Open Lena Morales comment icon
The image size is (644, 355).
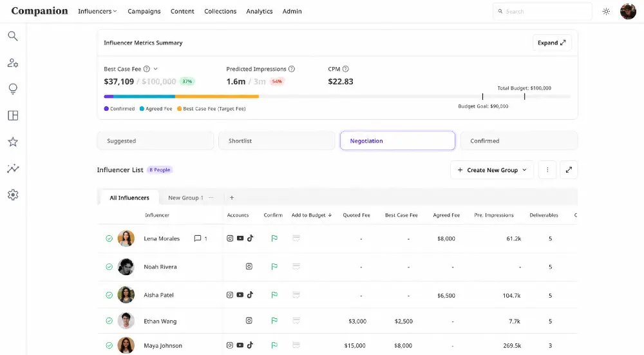pyautogui.click(x=198, y=238)
